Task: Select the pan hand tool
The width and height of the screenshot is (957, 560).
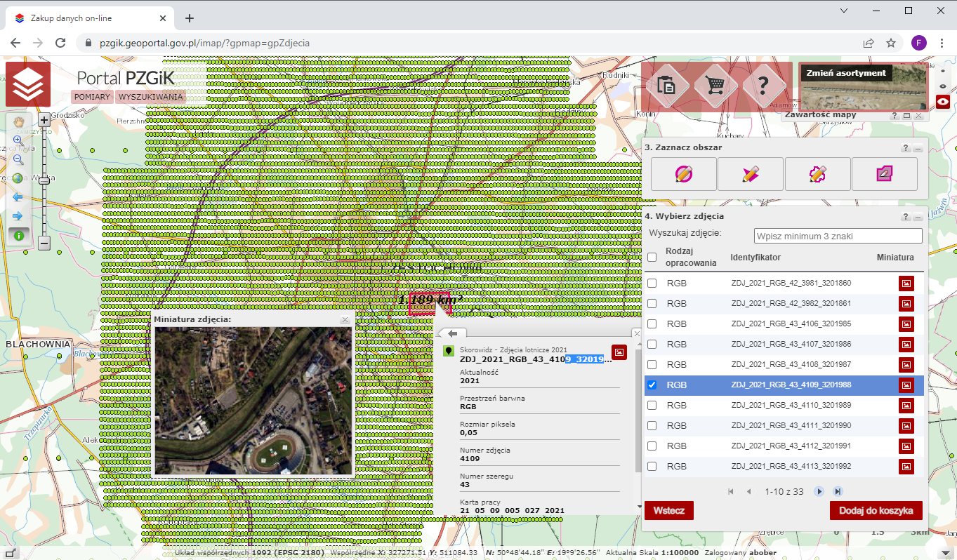Action: (19, 123)
